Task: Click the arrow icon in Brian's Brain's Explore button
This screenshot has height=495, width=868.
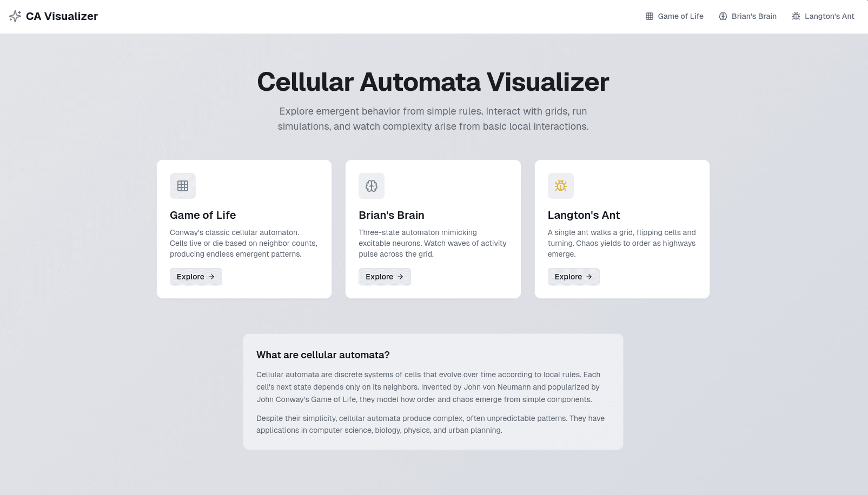Action: tap(400, 277)
